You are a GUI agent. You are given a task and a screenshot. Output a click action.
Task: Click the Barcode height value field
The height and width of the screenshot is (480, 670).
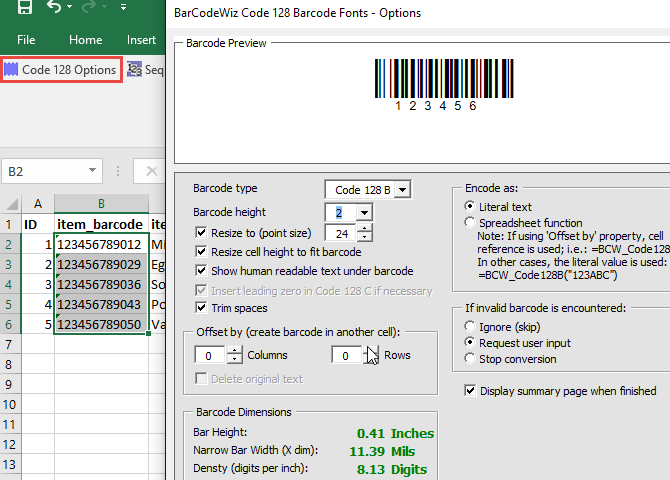[x=341, y=212]
